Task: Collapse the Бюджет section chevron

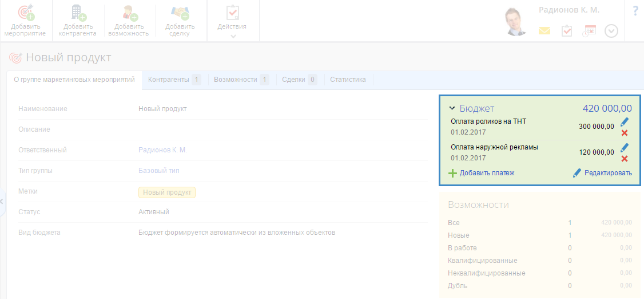Action: pyautogui.click(x=452, y=108)
